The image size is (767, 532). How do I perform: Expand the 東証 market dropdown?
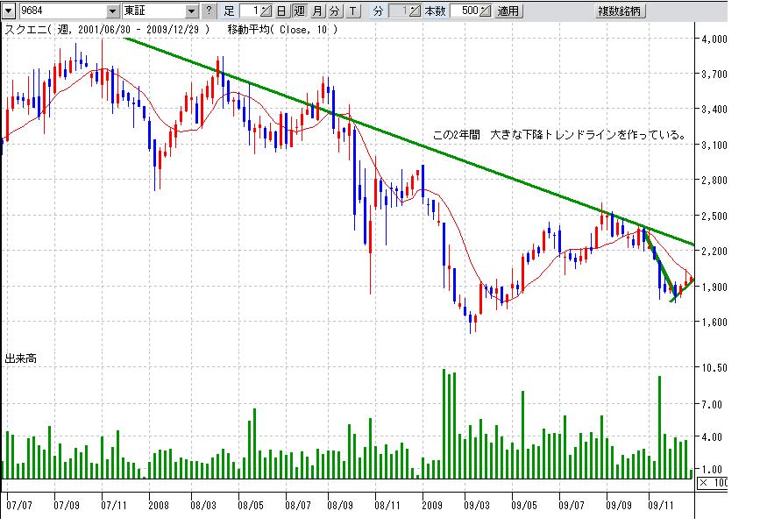click(192, 11)
